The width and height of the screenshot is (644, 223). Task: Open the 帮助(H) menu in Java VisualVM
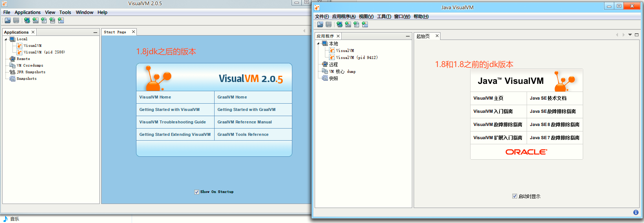[x=421, y=16]
